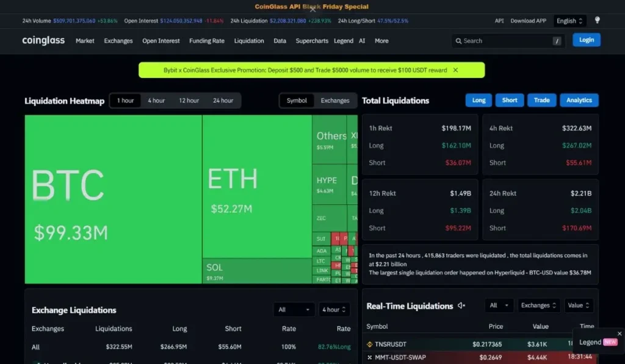Viewport: 625px width, 364px height.
Task: Click the search magnifier icon
Action: click(x=459, y=41)
